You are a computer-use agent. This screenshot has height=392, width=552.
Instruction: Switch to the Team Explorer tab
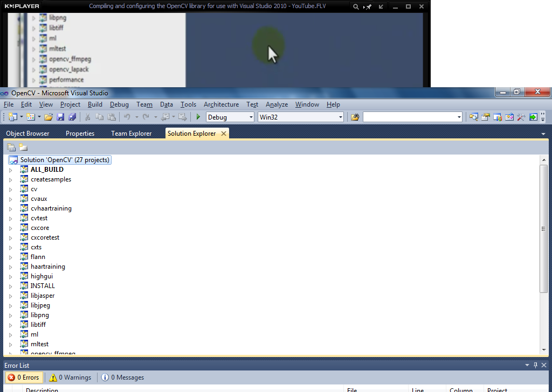point(132,134)
